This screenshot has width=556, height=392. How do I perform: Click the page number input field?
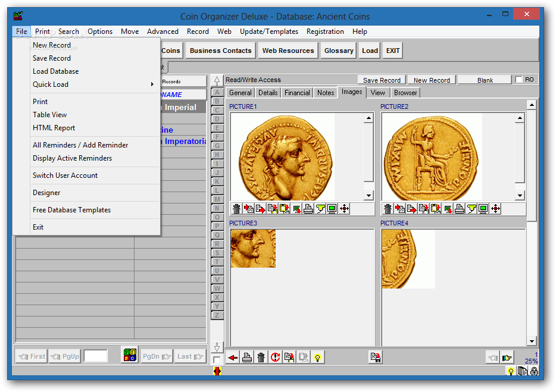[96, 356]
